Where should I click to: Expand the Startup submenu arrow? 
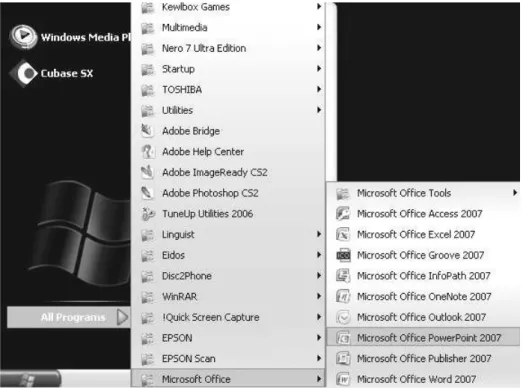point(319,68)
